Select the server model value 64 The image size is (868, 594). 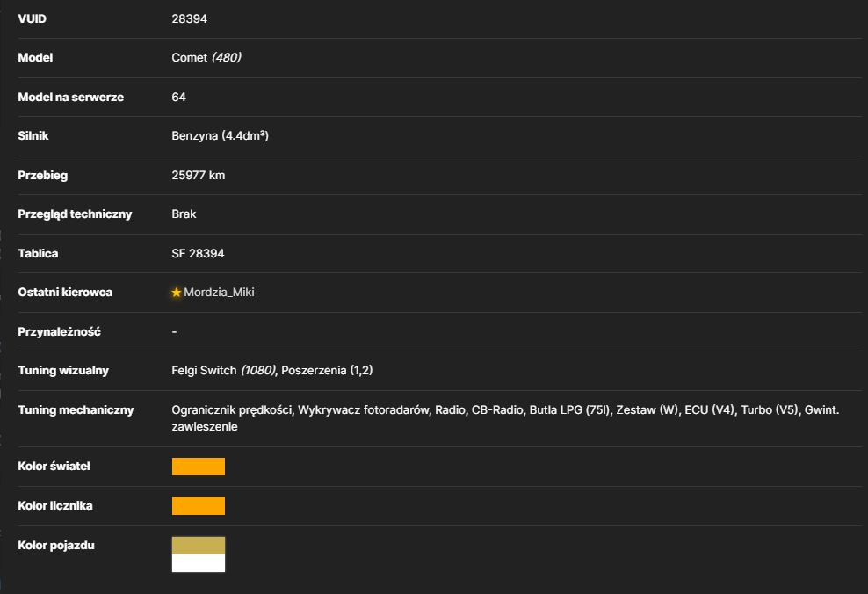pyautogui.click(x=179, y=97)
